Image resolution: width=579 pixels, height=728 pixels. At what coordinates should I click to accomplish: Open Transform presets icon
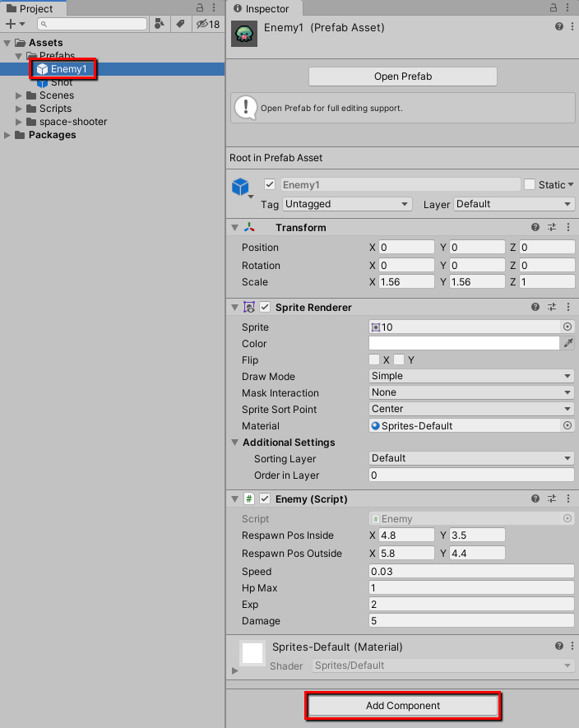552,228
